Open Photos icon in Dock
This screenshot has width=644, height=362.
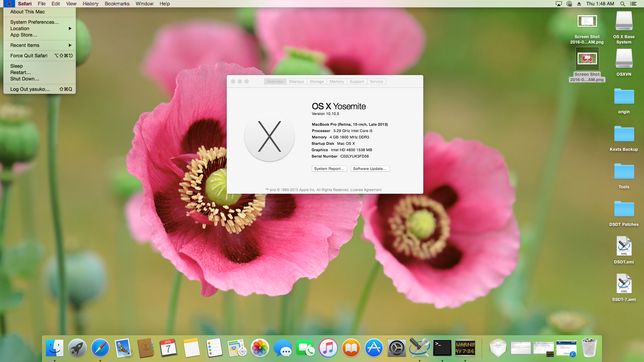(x=260, y=348)
